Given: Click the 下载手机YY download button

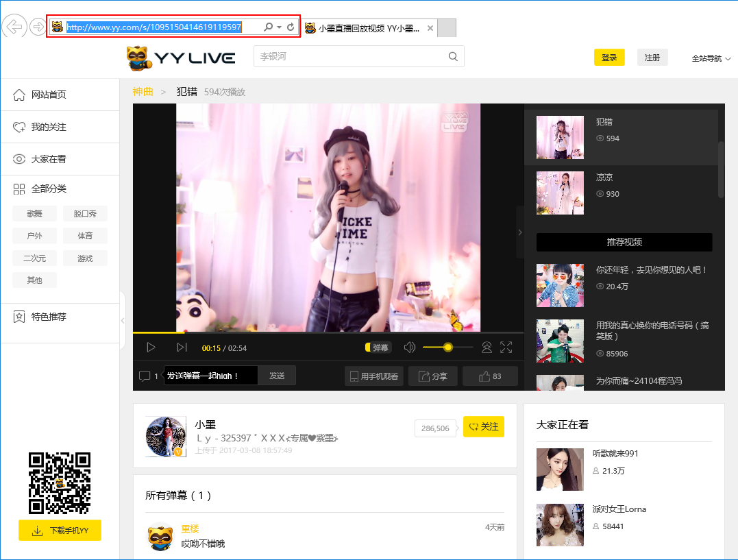Looking at the screenshot, I should pyautogui.click(x=60, y=531).
